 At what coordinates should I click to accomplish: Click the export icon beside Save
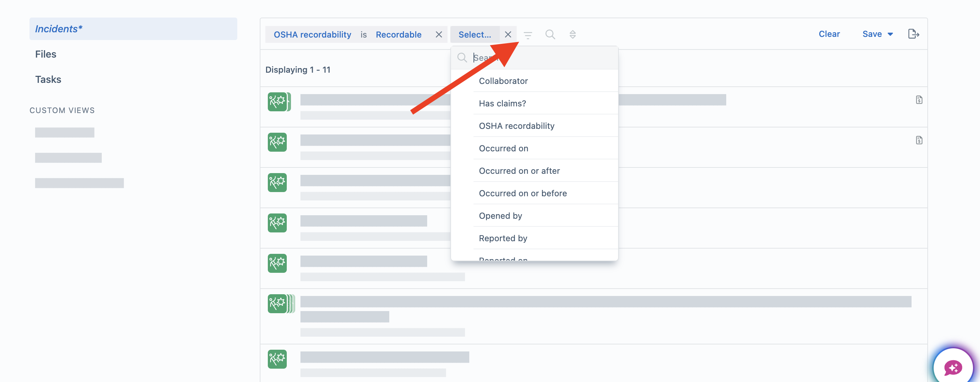[913, 34]
